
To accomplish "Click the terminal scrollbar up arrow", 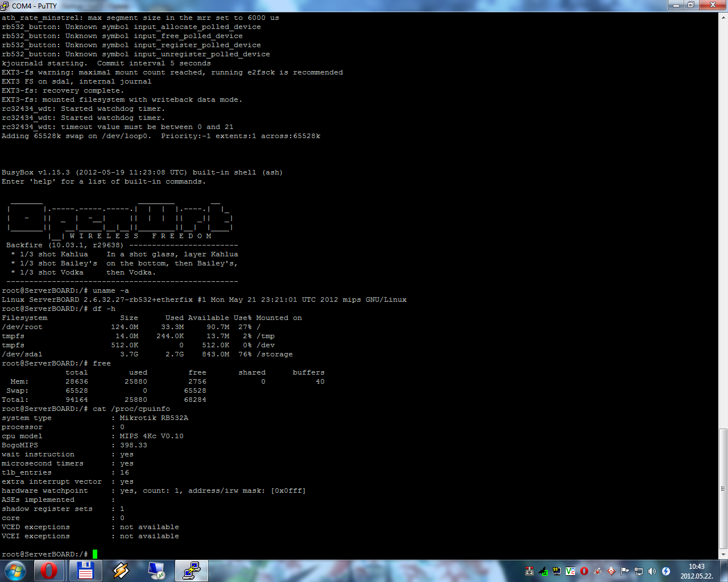I will (723, 17).
